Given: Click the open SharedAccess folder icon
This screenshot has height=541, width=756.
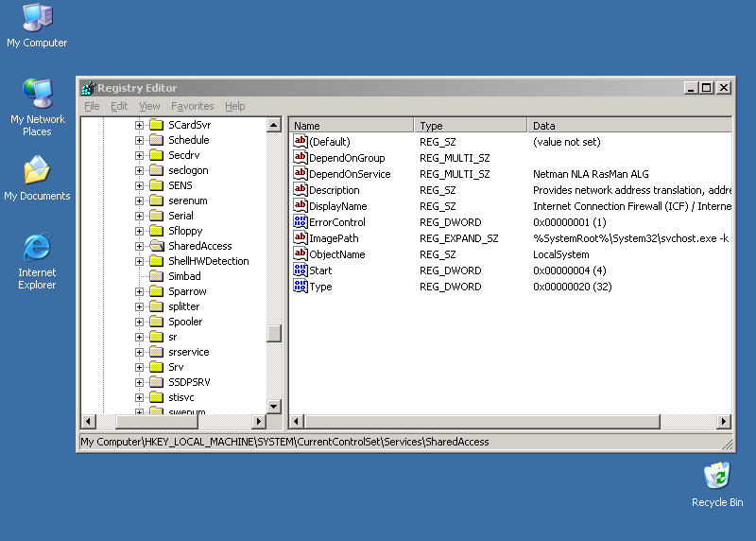Looking at the screenshot, I should point(156,246).
